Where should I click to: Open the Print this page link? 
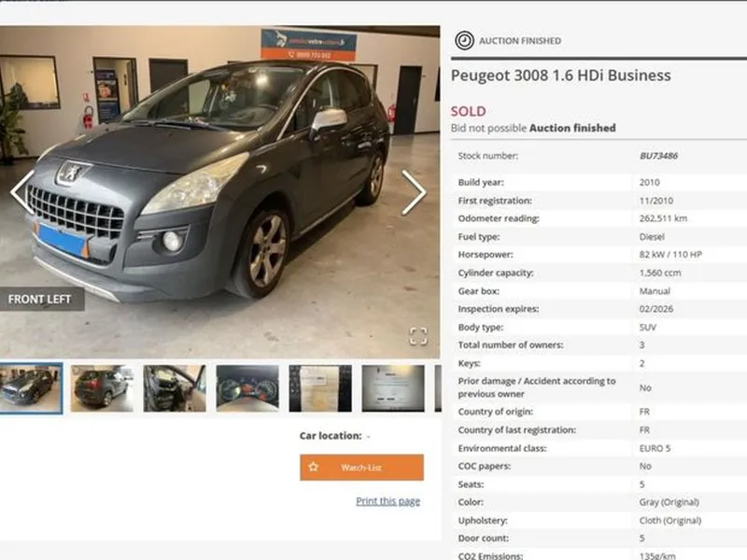pyautogui.click(x=388, y=501)
